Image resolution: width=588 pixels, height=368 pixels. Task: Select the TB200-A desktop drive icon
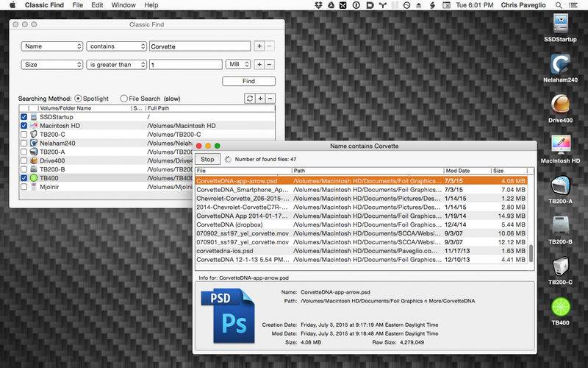click(560, 185)
